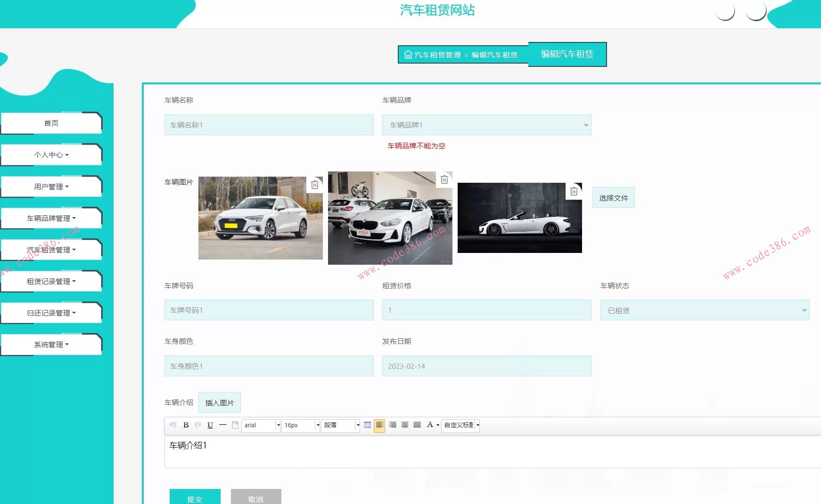Image resolution: width=821 pixels, height=504 pixels.
Task: Expand the 汽车租赁管理 sidebar menu
Action: point(51,250)
